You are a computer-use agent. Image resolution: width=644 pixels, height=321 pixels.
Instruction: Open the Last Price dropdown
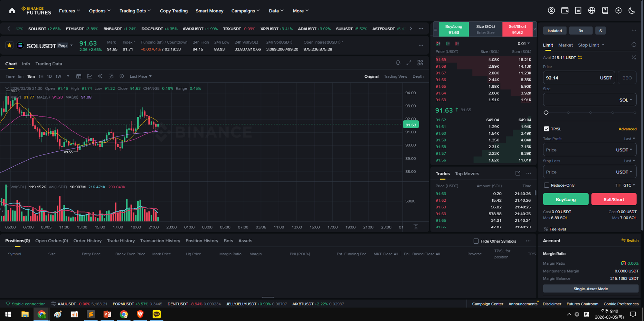click(x=141, y=76)
